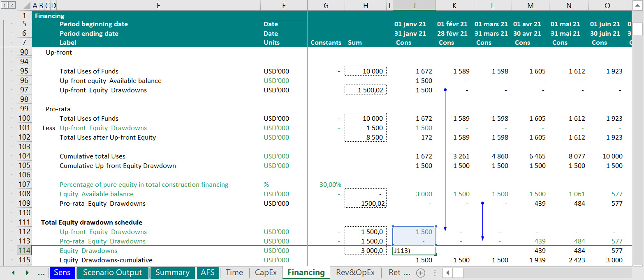Open the CapEx sheet tab
This screenshot has height=280, width=644.
[x=266, y=273]
